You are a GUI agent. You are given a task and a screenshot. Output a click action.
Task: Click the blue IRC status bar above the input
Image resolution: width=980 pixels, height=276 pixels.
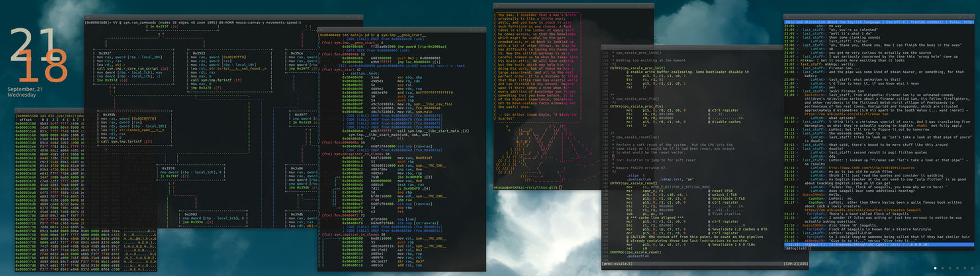[879, 244]
